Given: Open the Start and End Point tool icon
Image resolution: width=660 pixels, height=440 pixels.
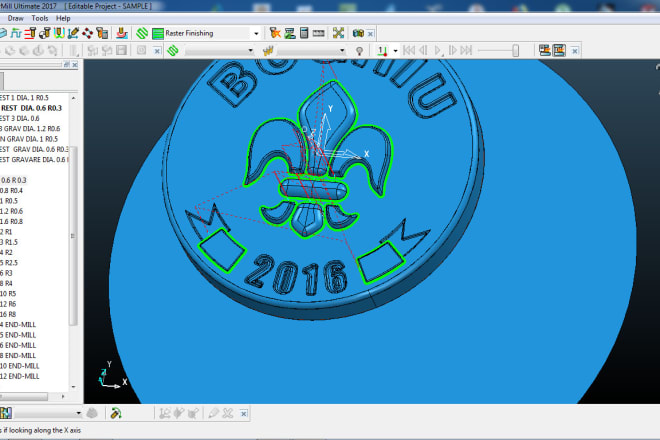Looking at the screenshot, I should pyautogui.click(x=45, y=33).
